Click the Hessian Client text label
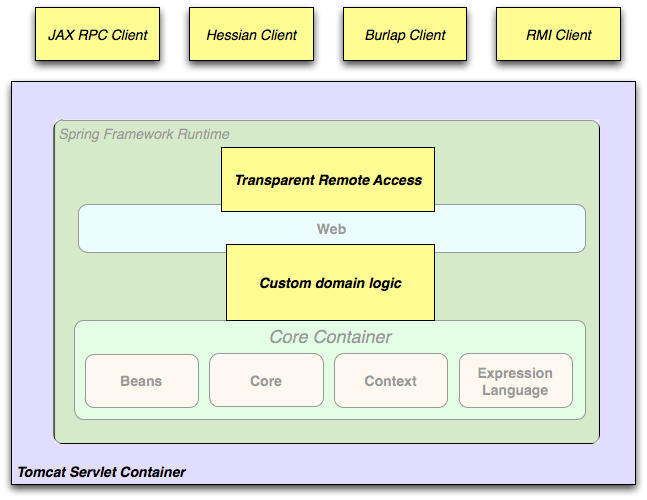 [252, 35]
